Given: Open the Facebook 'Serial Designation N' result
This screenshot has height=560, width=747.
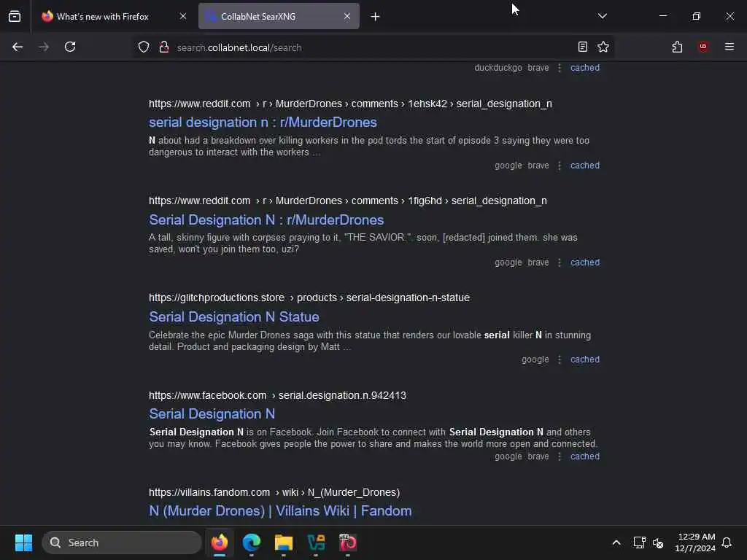Looking at the screenshot, I should click(212, 414).
